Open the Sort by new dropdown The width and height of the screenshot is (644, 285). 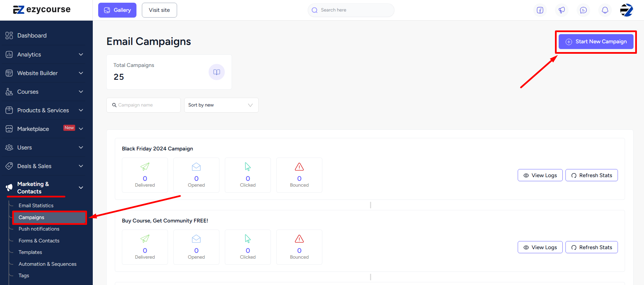pos(221,105)
